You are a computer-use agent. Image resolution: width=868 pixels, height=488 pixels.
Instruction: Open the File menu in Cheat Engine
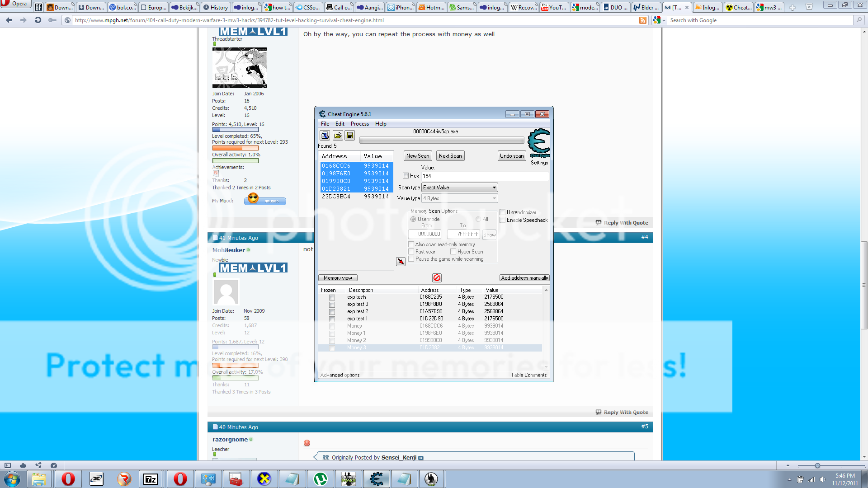tap(325, 124)
